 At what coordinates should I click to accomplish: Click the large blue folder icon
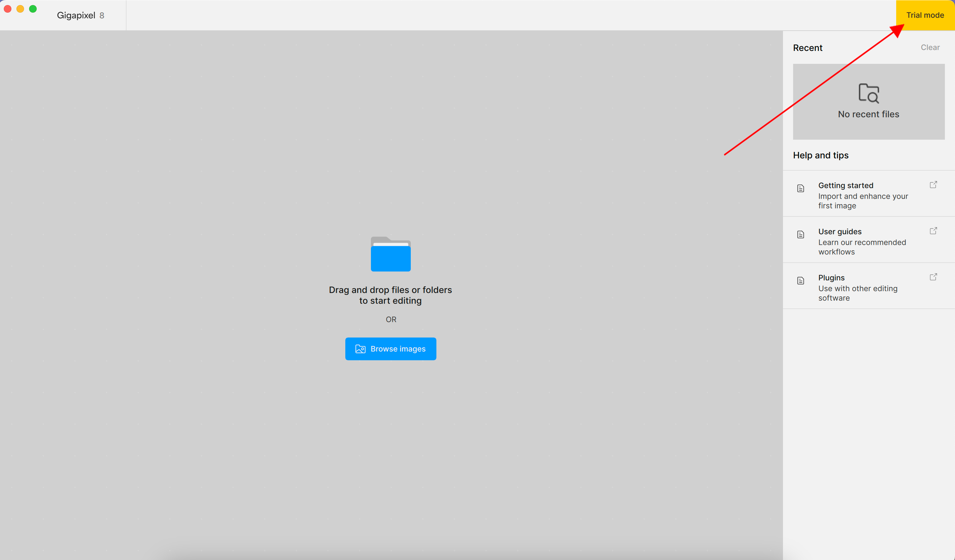(x=390, y=254)
